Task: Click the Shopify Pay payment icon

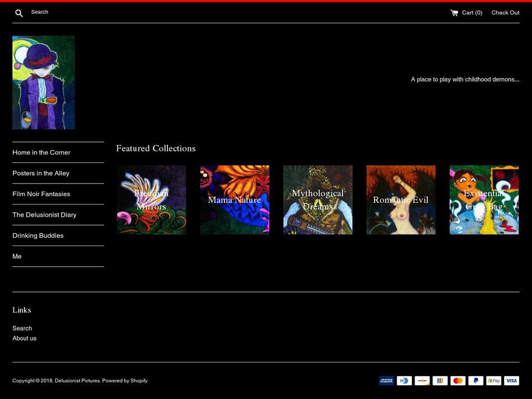Action: (494, 381)
